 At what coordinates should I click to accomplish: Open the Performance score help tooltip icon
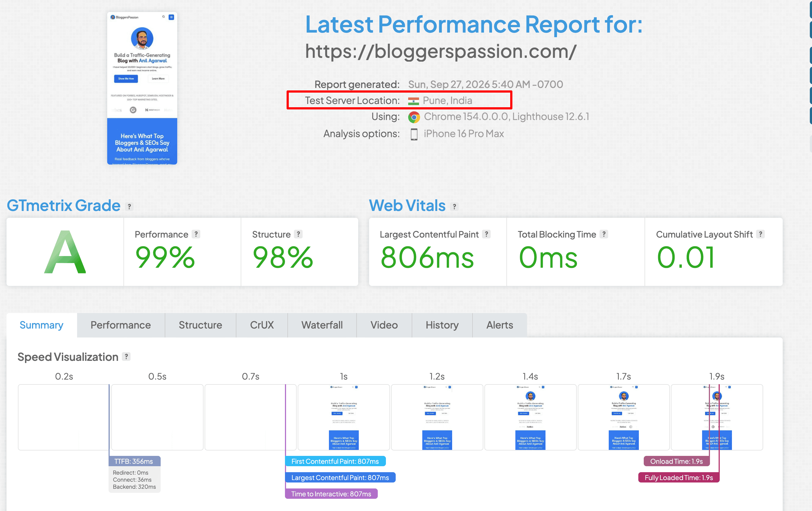click(x=196, y=234)
